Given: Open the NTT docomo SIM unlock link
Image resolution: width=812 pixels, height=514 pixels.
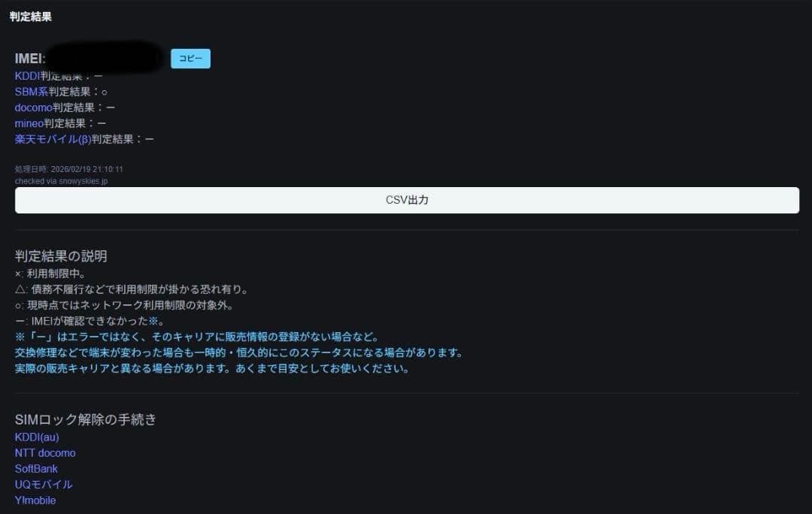Looking at the screenshot, I should point(45,452).
